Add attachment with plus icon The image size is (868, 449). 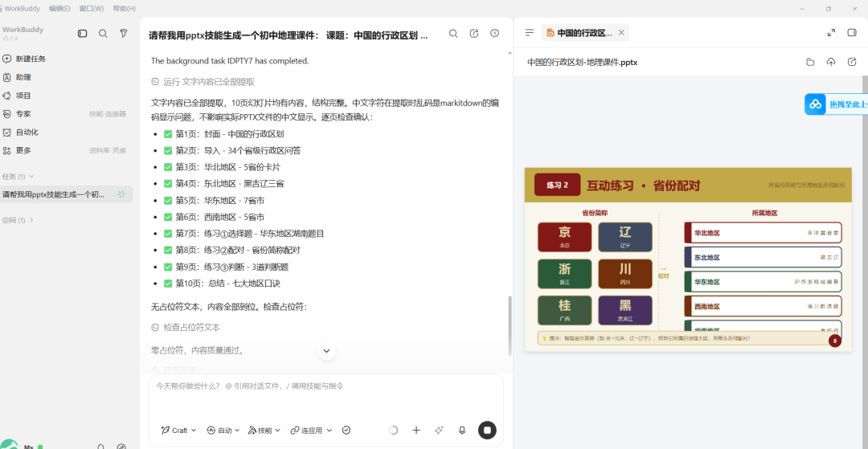click(416, 431)
